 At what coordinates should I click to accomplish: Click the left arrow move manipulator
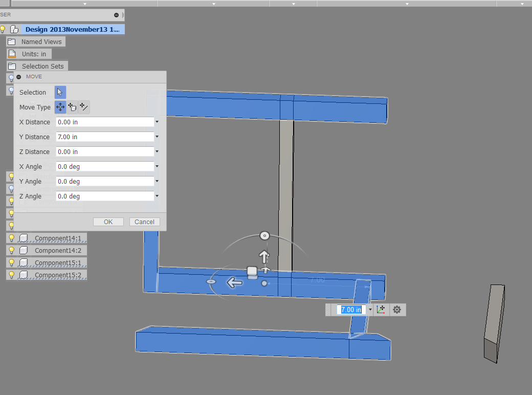tap(234, 282)
